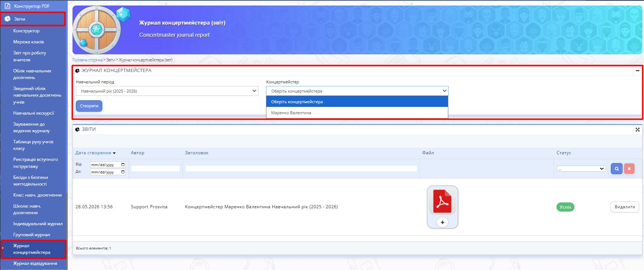The width and height of the screenshot is (644, 270).
Task: Click the Support Prosvita author cell
Action: (149, 207)
